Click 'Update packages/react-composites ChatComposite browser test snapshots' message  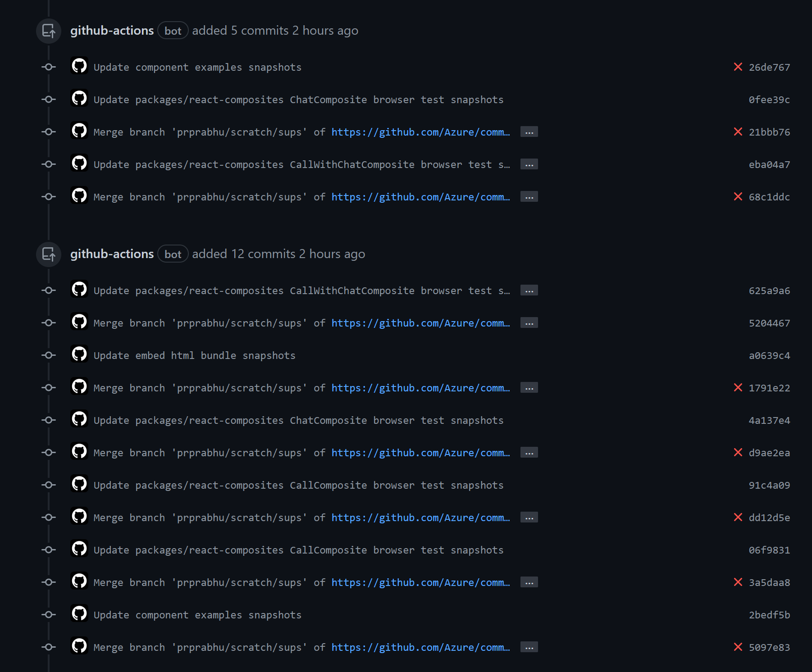pos(298,99)
